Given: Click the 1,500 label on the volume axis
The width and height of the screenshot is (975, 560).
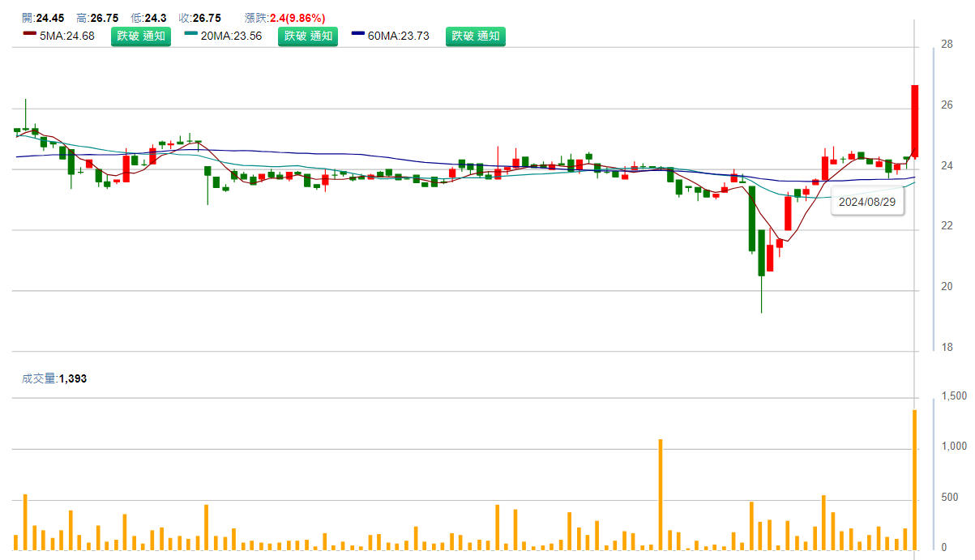Looking at the screenshot, I should (953, 396).
